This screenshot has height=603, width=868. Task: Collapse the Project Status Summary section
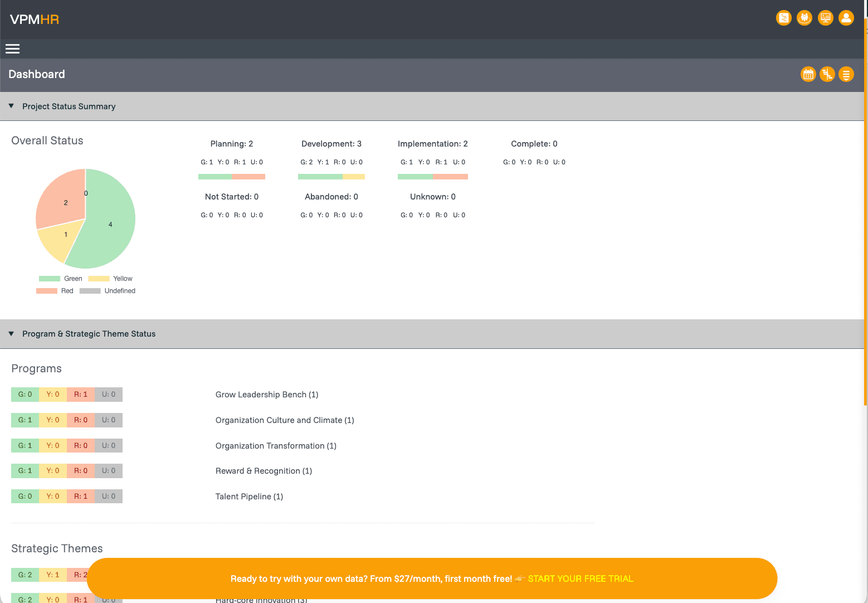11,106
